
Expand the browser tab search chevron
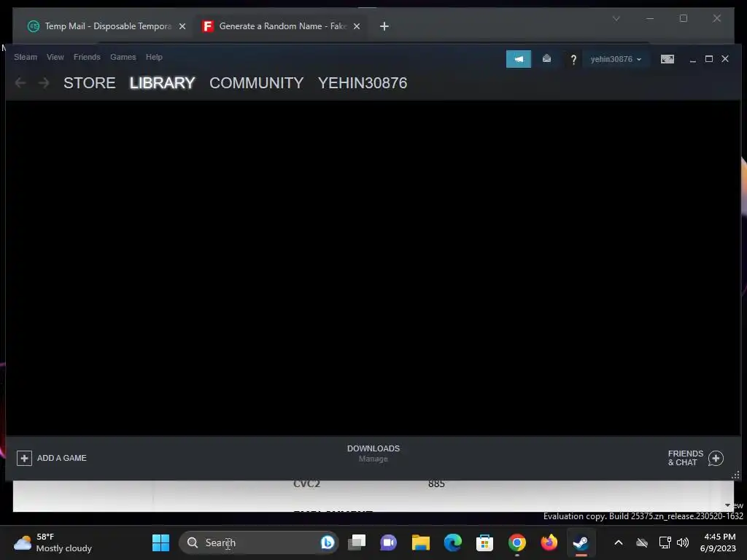616,18
